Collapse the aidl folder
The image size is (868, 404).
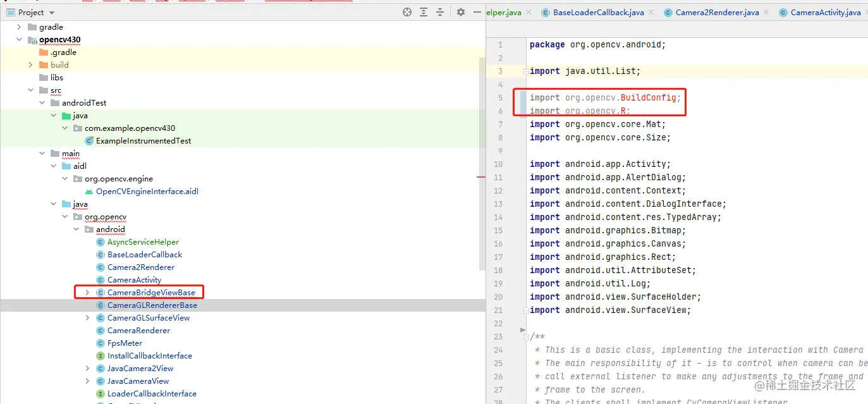coord(53,166)
